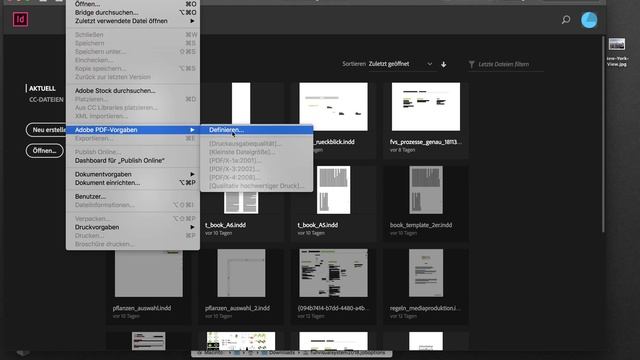Switch to the AKTUELL tab

(x=42, y=88)
